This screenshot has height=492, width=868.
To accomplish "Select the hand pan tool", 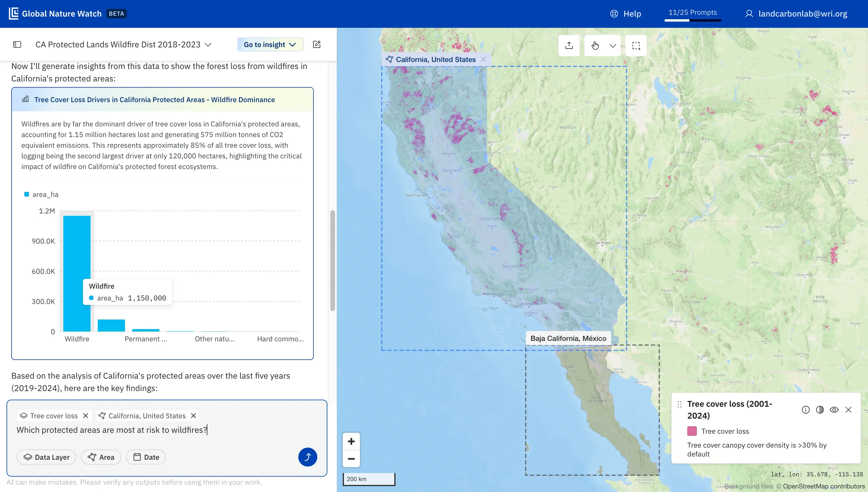I will 595,46.
